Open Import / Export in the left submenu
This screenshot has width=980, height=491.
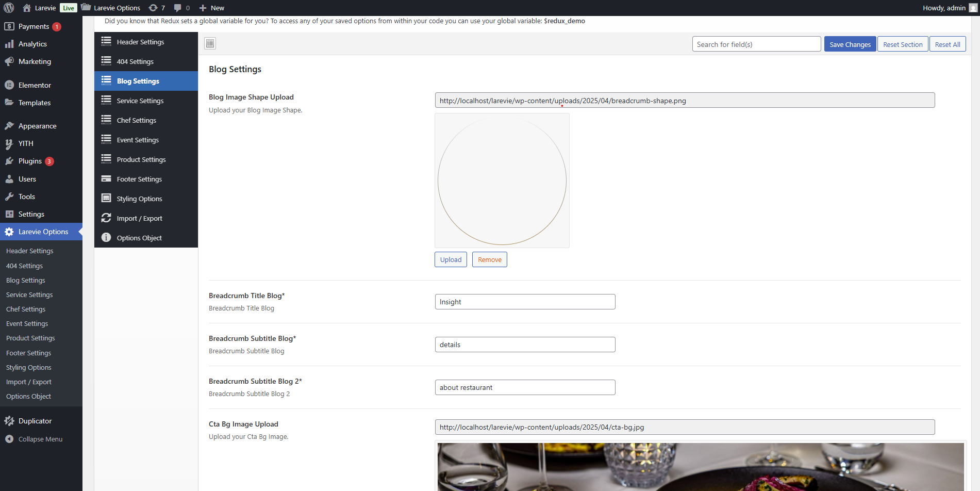(x=28, y=382)
